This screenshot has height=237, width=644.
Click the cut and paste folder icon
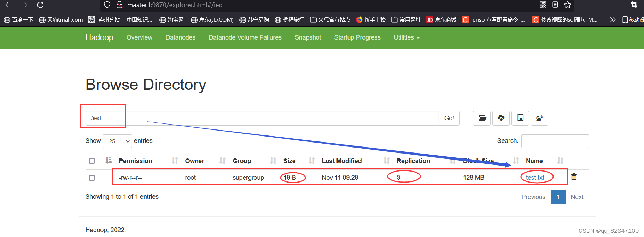coord(539,118)
